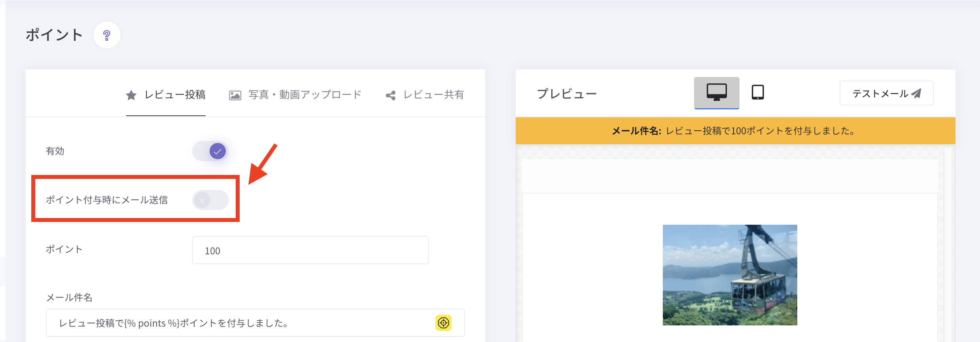
Task: Focus the ポイント field showing 100
Action: point(310,250)
